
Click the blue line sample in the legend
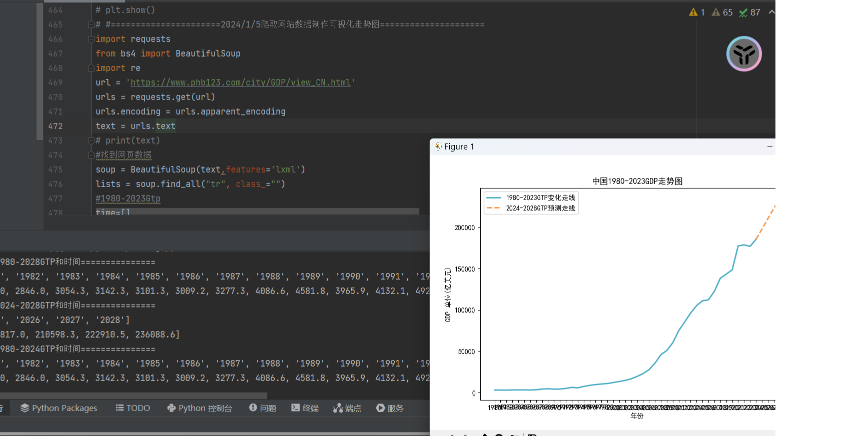pyautogui.click(x=494, y=197)
